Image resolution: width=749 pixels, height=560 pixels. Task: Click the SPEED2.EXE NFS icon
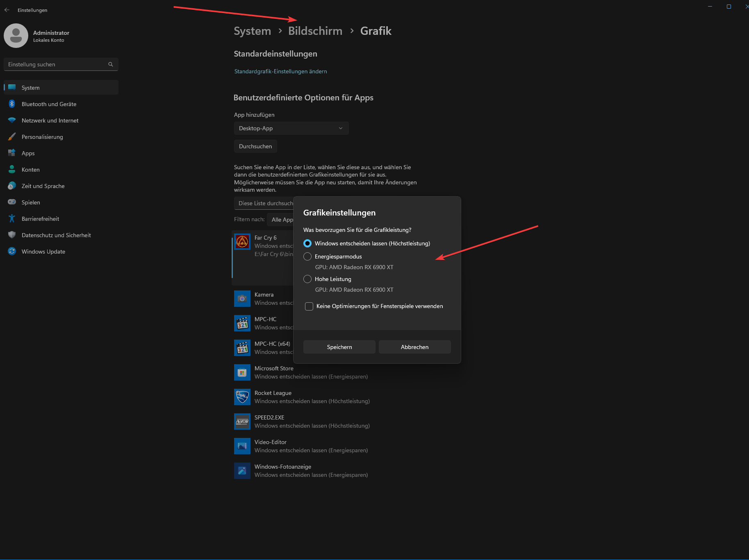click(x=242, y=422)
